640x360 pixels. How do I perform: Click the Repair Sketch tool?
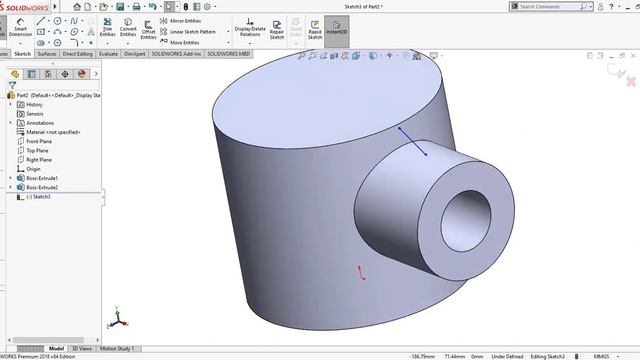(x=277, y=30)
